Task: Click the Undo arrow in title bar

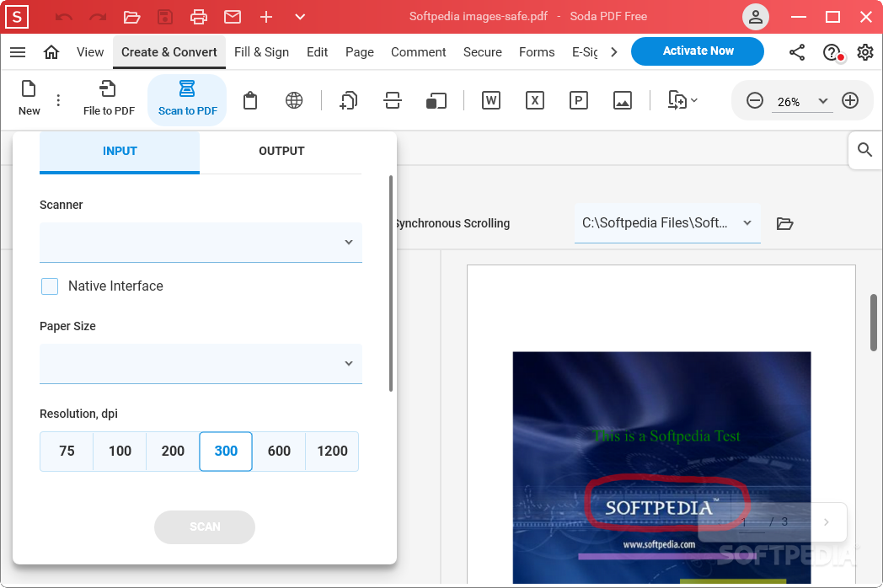Action: pos(64,17)
